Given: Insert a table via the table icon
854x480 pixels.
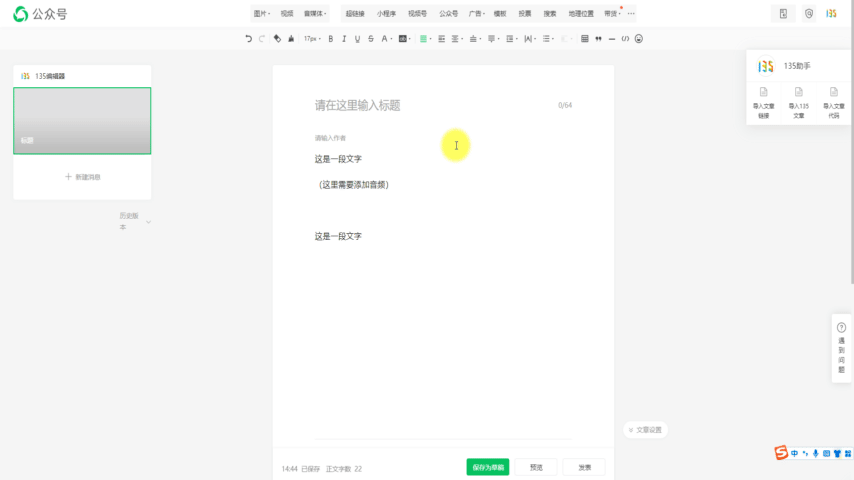Looking at the screenshot, I should (x=584, y=39).
